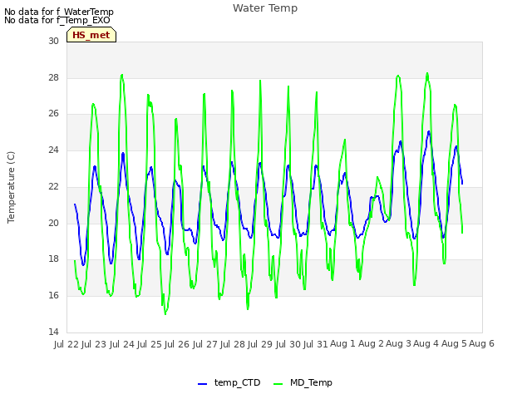Screen dimensions: 532x399
Task: Click the y-axis tick label 16
Action: 53,296
